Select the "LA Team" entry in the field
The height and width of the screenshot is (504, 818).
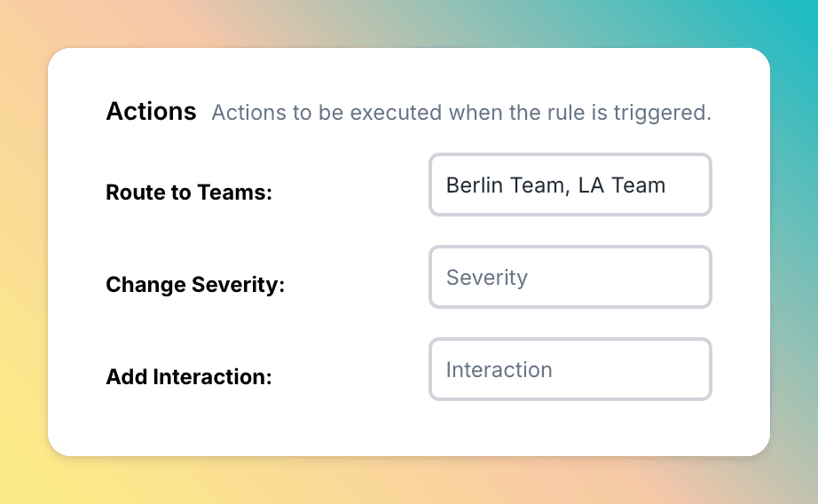[x=622, y=185]
